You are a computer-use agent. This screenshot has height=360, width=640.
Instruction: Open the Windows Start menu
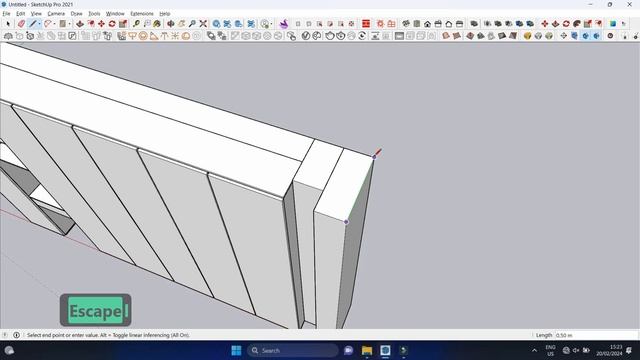tap(236, 350)
